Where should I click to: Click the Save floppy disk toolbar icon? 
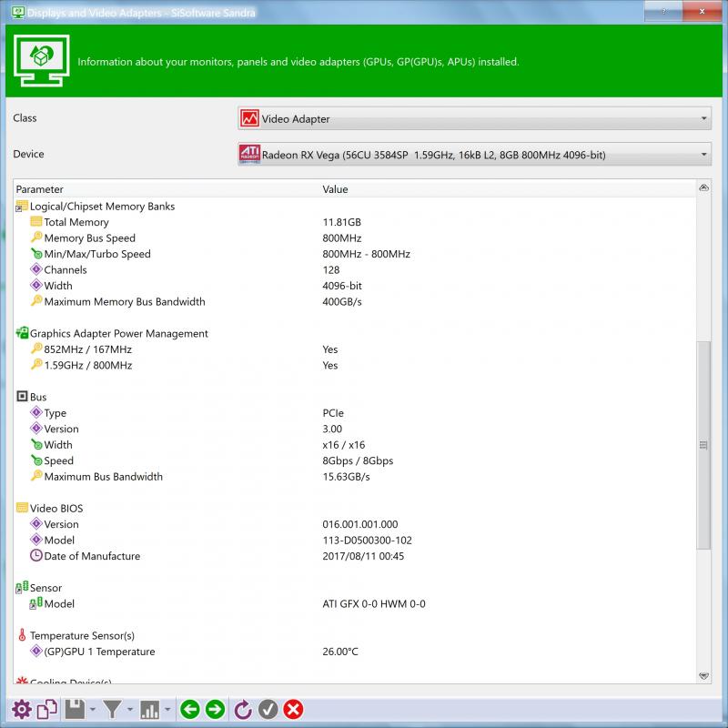pos(75,710)
